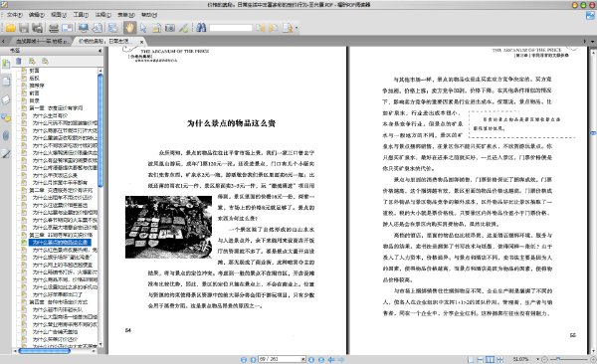Open the zoom percentage dropdown
The image size is (597, 364).
(537, 359)
